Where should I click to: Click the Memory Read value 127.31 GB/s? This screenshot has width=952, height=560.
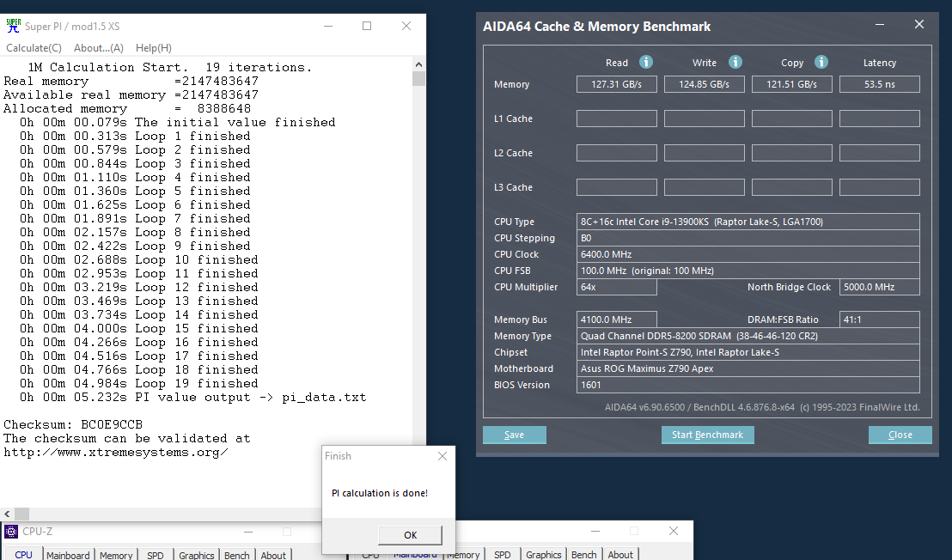(616, 84)
